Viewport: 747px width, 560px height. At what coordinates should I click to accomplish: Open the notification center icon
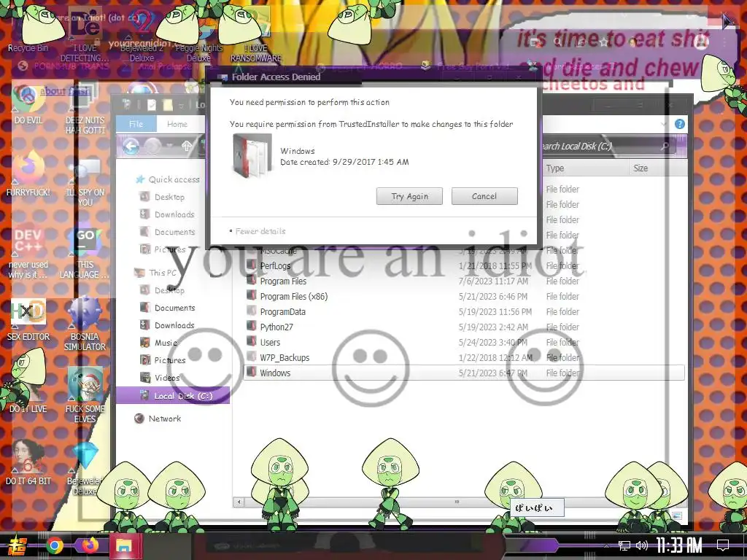[x=723, y=545]
